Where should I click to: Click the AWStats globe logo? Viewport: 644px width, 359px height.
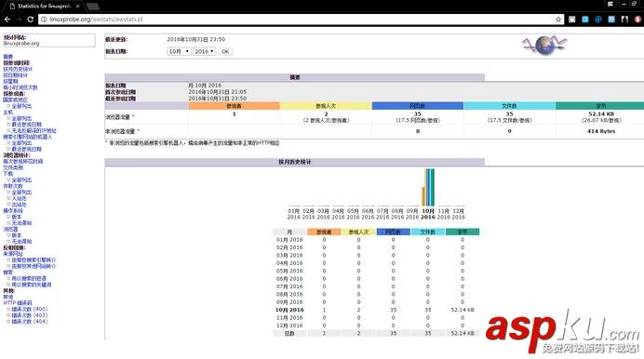coord(544,46)
